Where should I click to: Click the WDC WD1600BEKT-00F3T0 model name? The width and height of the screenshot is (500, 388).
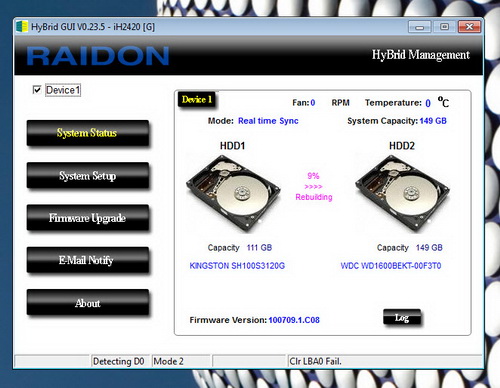tap(391, 266)
